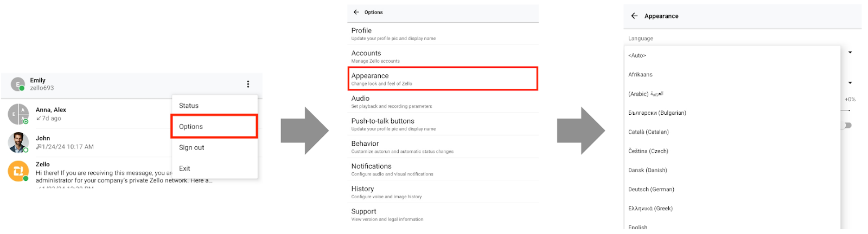The image size is (868, 234).
Task: Toggle the switch on Appearance right edge
Action: point(847,125)
